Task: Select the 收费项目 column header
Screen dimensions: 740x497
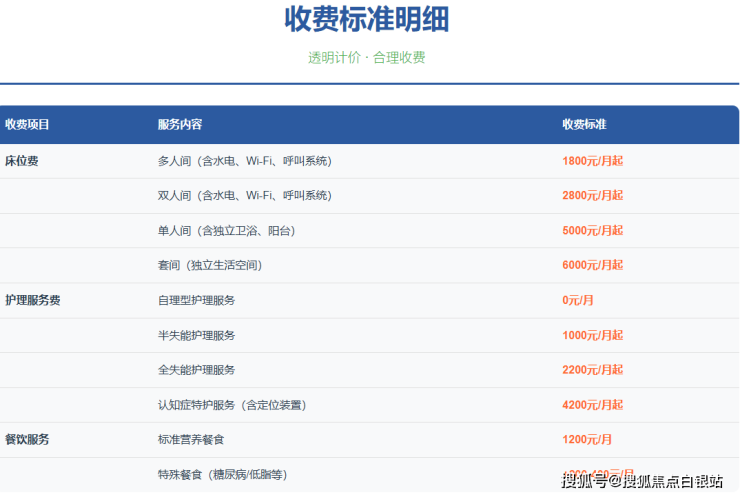Action: 27,125
